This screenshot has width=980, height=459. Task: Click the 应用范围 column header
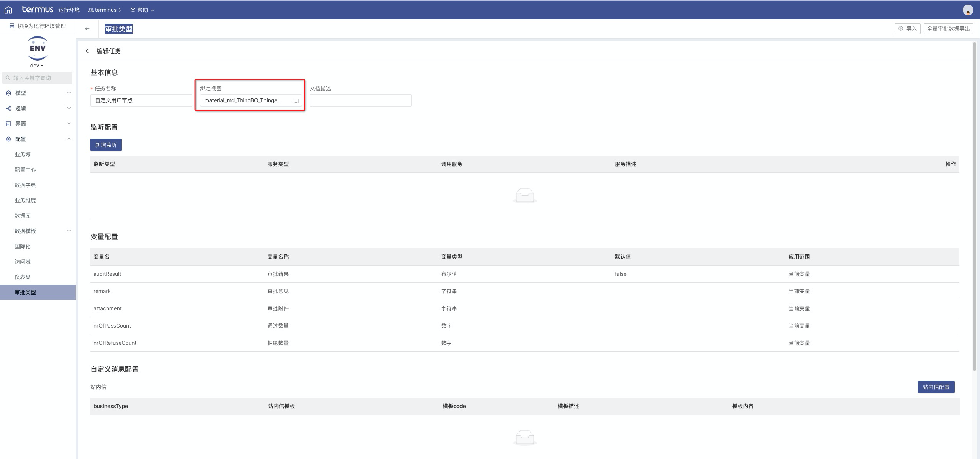799,257
